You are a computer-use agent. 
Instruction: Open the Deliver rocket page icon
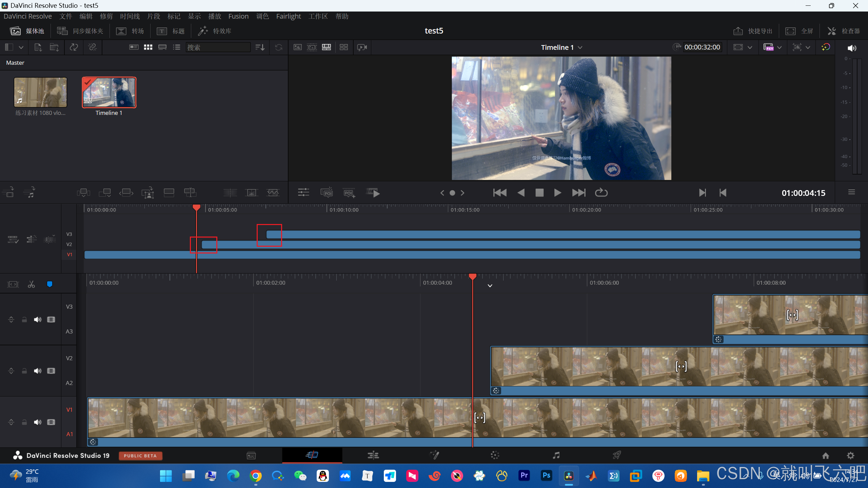617,455
